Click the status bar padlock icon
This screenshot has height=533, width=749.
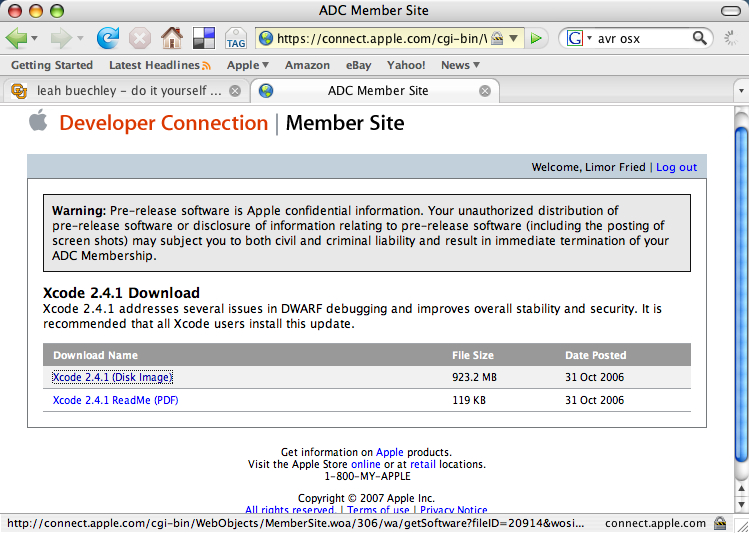pyautogui.click(x=719, y=523)
